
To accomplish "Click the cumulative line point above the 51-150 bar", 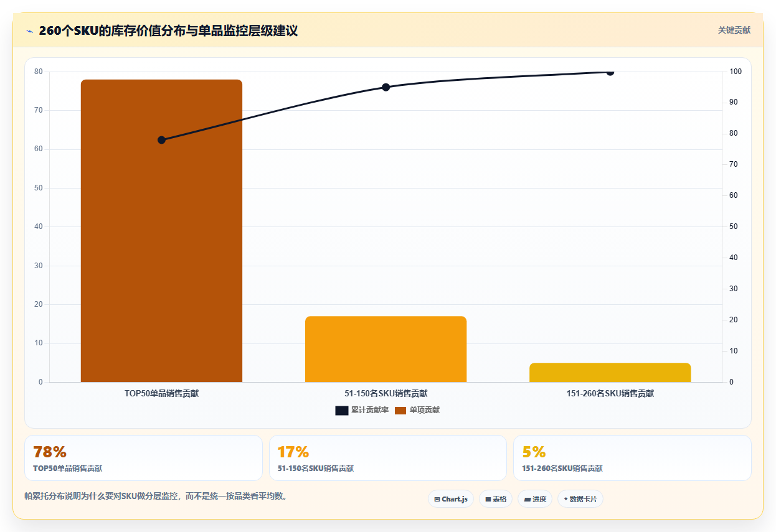I will [x=386, y=87].
